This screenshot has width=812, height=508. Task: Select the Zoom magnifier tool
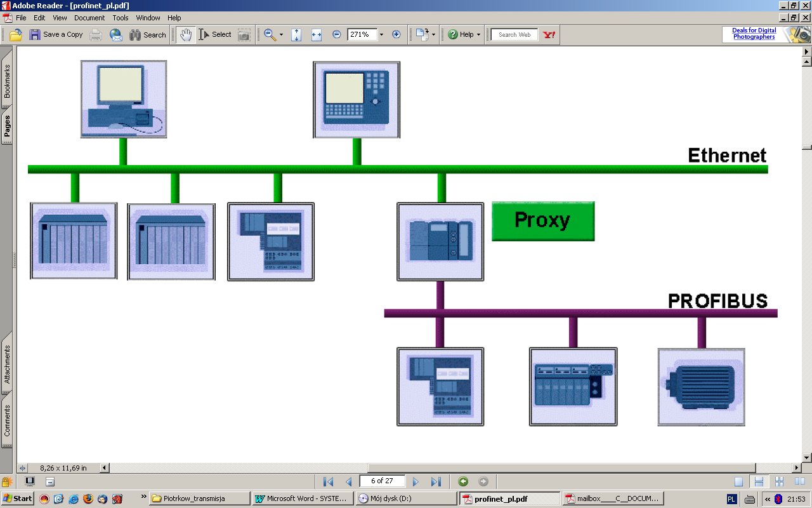click(270, 35)
